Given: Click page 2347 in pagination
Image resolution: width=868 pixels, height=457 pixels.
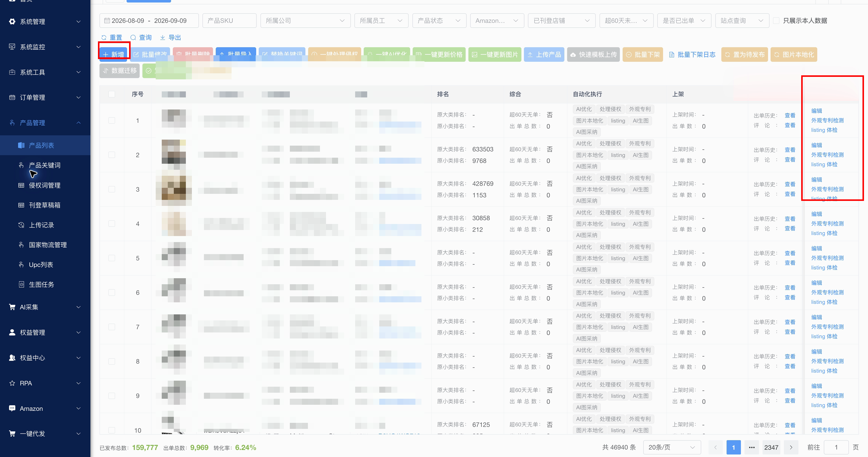Looking at the screenshot, I should (771, 447).
